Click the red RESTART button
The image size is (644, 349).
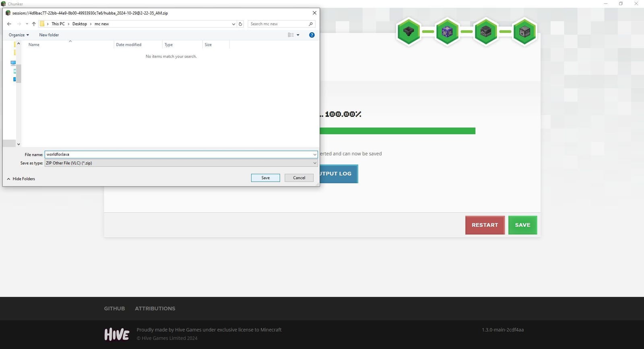click(x=485, y=225)
